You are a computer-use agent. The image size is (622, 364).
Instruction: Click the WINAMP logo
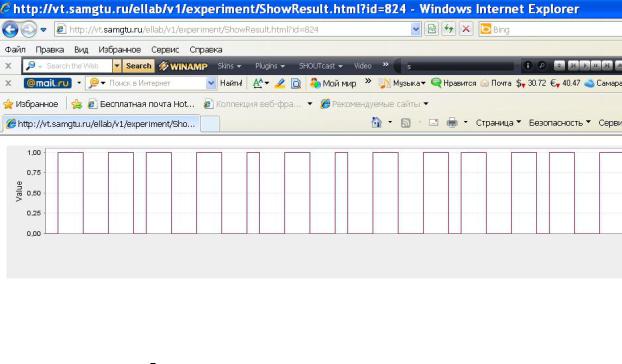coord(183,66)
